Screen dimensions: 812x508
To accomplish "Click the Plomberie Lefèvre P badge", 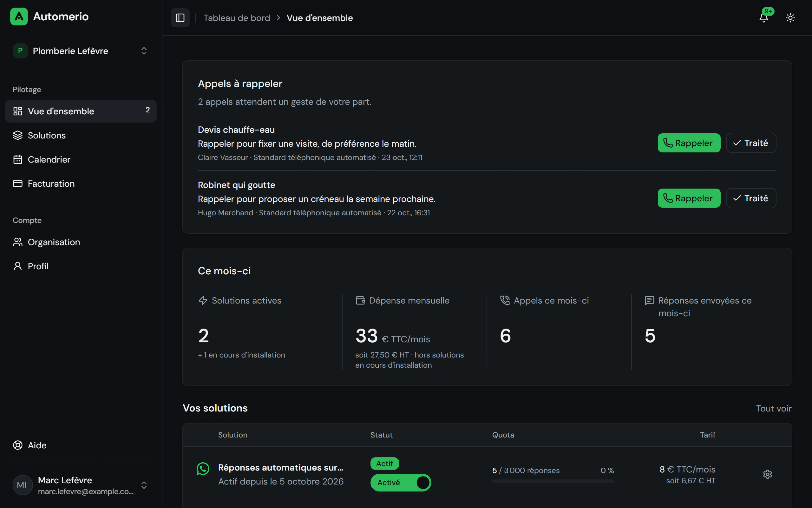I will click(x=20, y=51).
